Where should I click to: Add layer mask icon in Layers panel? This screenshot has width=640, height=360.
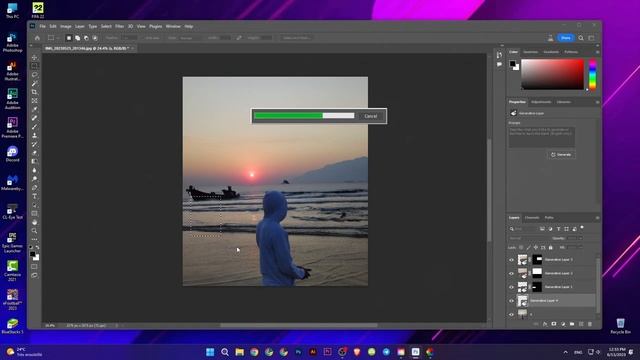(554, 324)
